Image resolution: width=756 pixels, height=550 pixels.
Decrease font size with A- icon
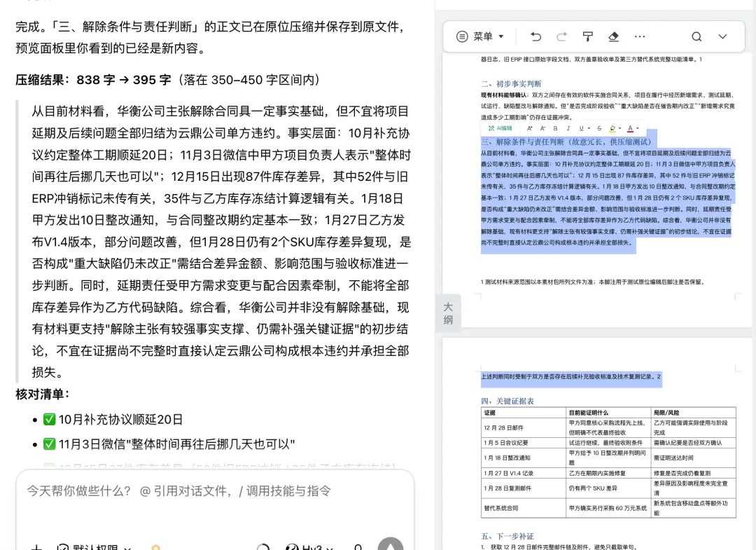coord(542,128)
